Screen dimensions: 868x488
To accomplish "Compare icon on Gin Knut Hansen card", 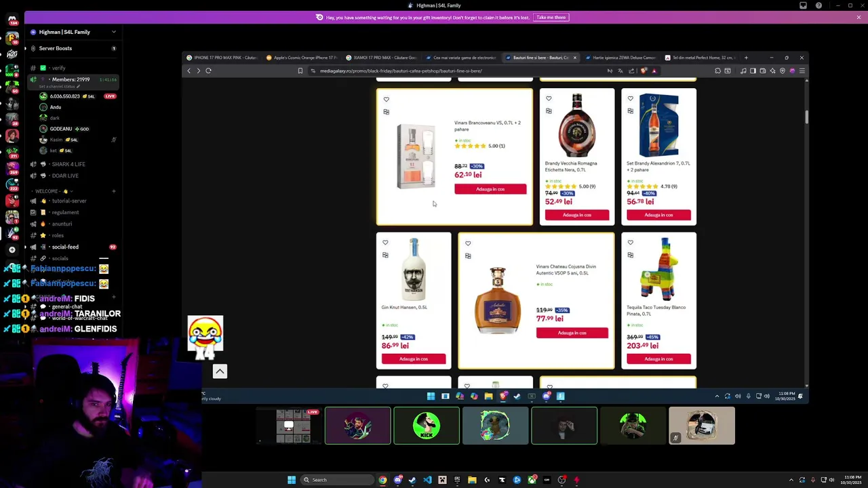I will pos(385,256).
